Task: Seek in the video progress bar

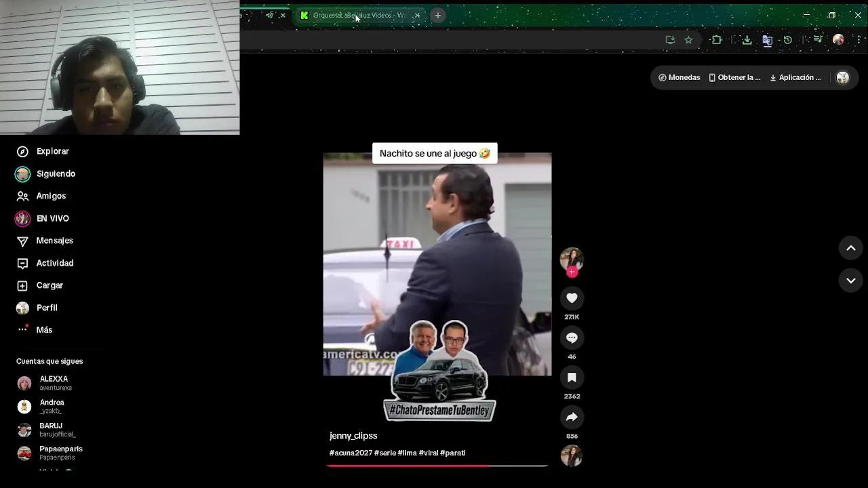Action: pyautogui.click(x=437, y=466)
